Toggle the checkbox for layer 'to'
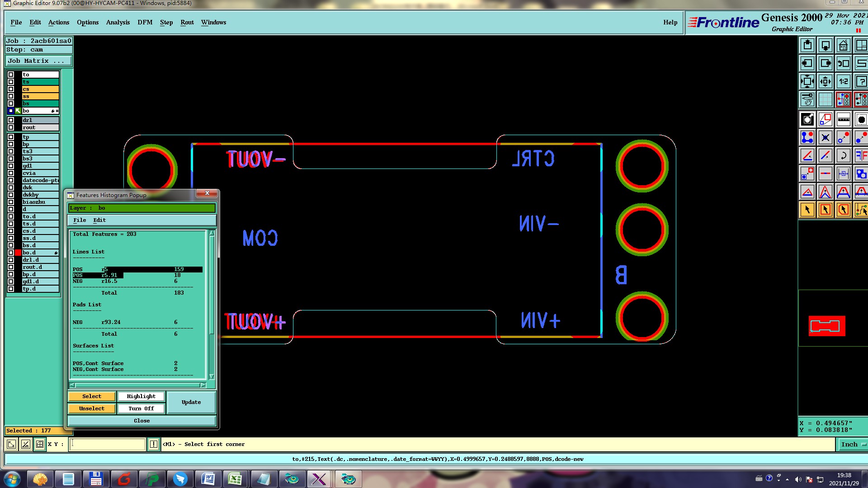Viewport: 868px width, 488px height. [11, 75]
